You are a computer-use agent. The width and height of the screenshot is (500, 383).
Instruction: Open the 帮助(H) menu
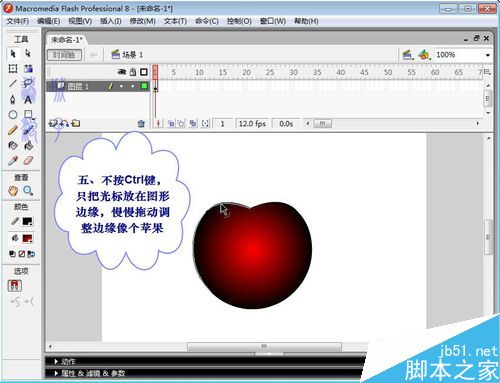306,21
